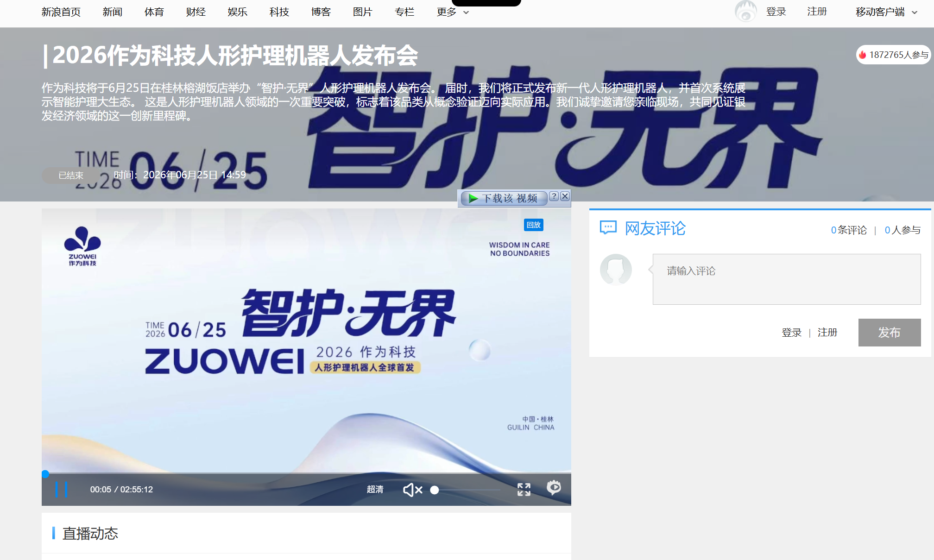
Task: Click the 已结束 status label
Action: click(71, 176)
